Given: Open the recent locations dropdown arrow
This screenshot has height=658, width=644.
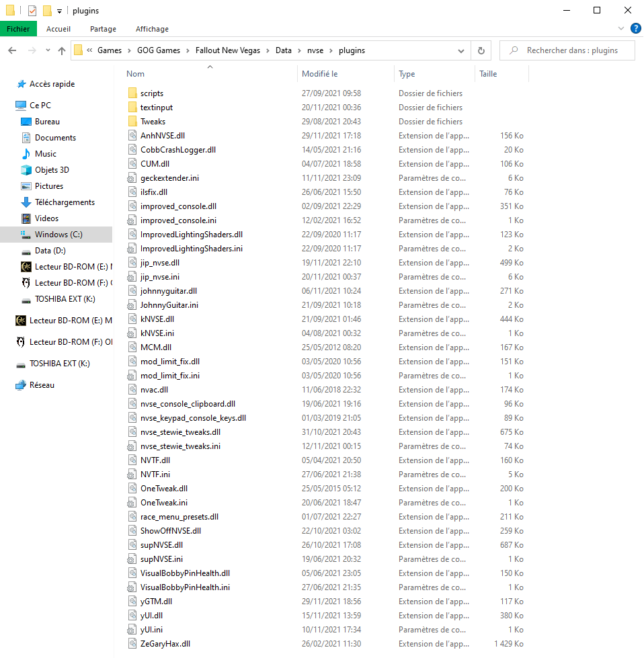Looking at the screenshot, I should [48, 50].
